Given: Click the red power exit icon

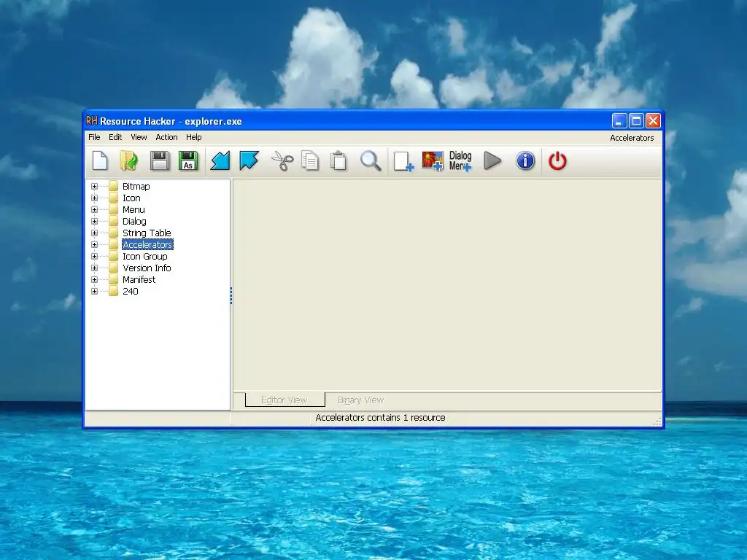Looking at the screenshot, I should (557, 160).
